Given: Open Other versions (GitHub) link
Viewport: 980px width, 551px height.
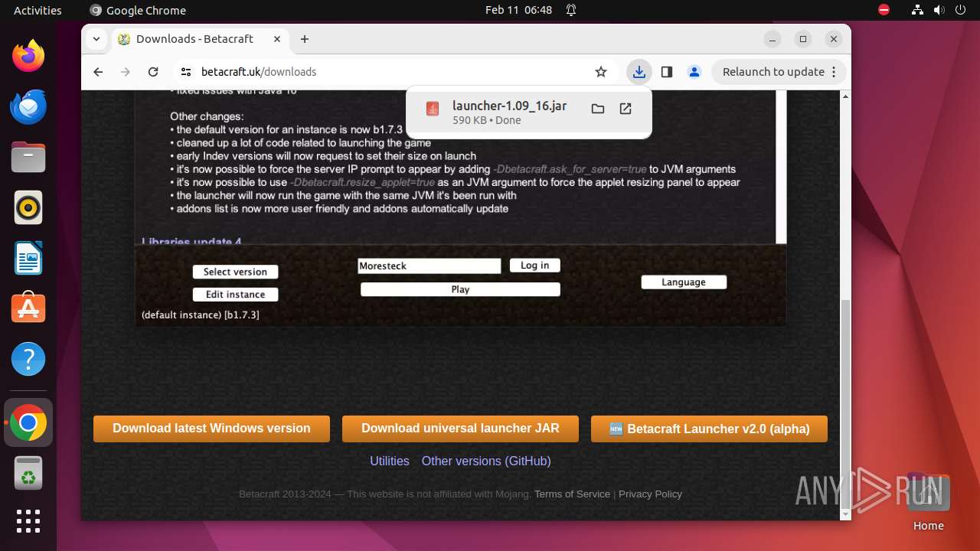Looking at the screenshot, I should point(486,461).
